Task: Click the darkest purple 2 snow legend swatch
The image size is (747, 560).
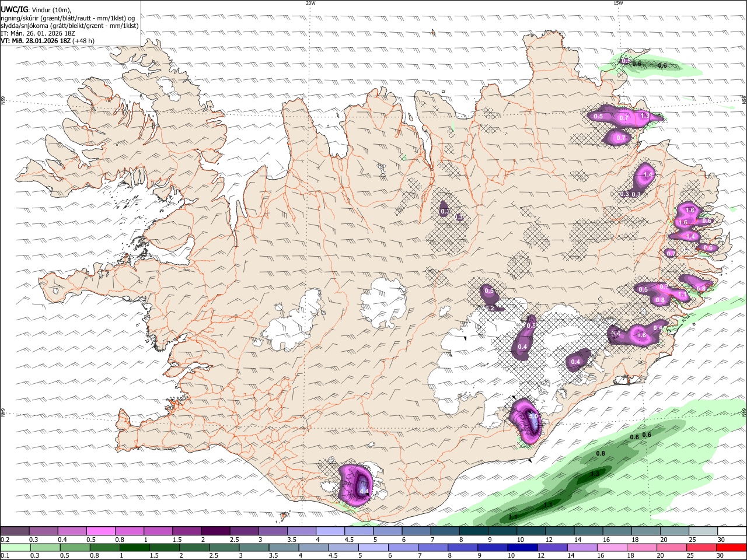Action: (215, 531)
